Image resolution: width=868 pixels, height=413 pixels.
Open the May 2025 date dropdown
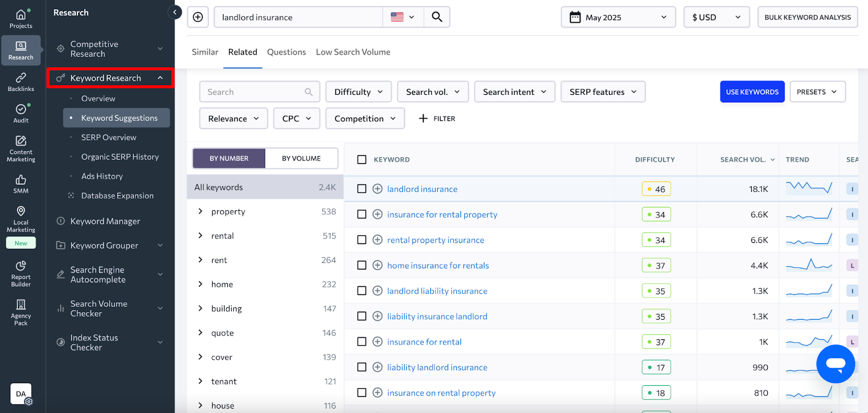click(x=618, y=17)
